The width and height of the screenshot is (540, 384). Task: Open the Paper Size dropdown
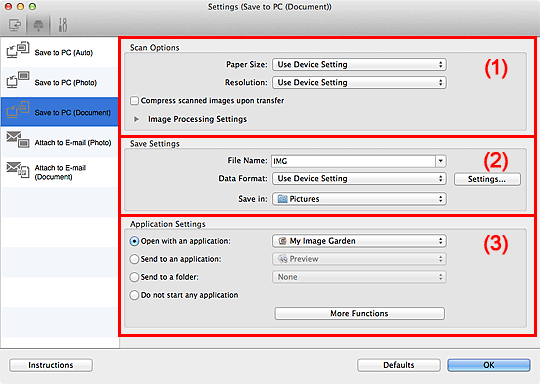coord(359,64)
